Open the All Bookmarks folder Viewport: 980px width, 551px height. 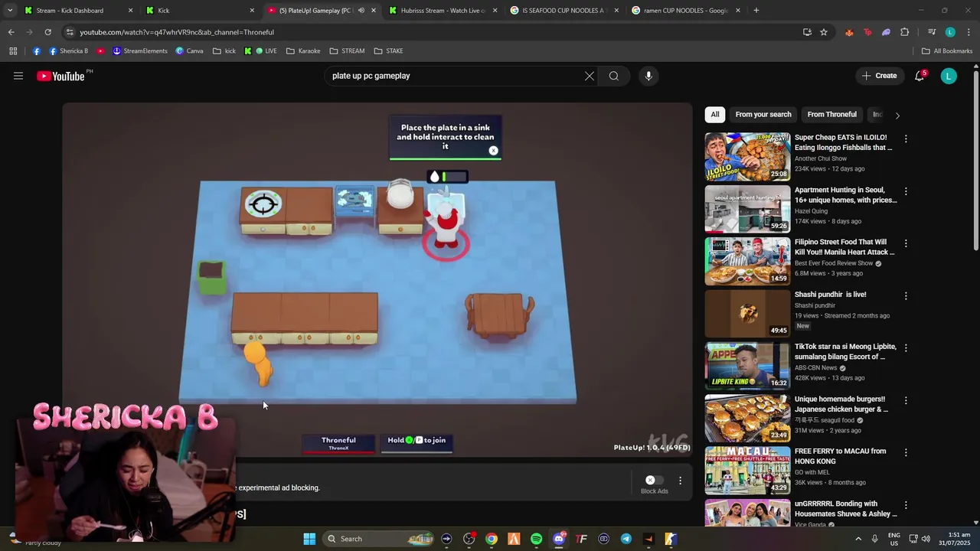coord(947,51)
